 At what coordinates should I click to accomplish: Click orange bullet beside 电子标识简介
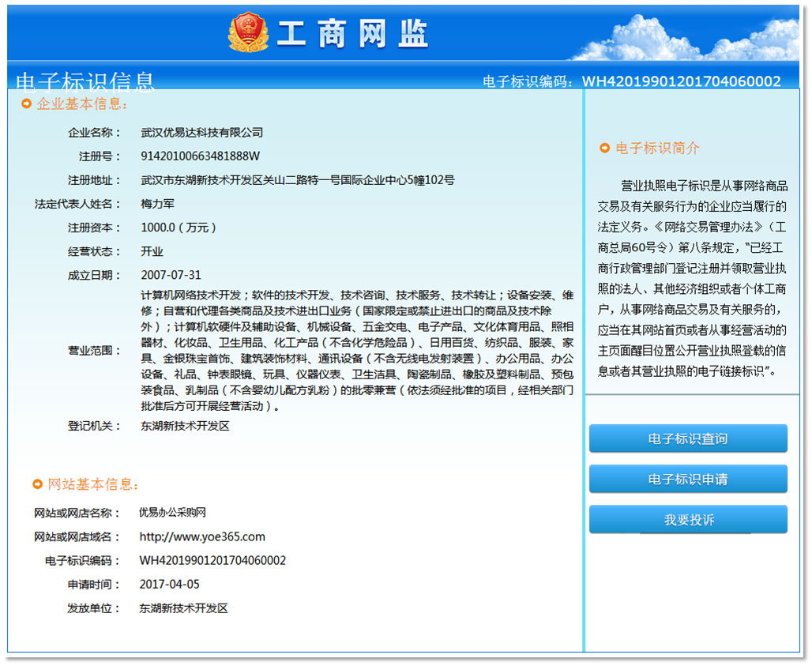coord(605,148)
